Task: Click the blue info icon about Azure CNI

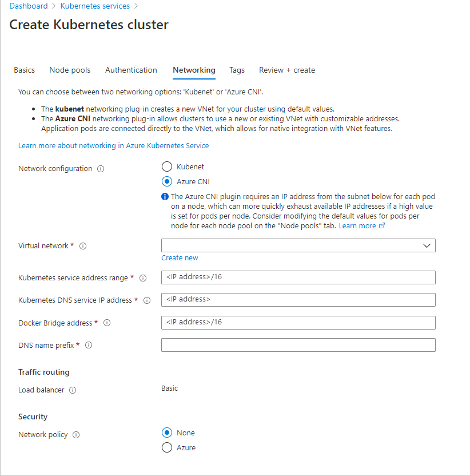Action: pyautogui.click(x=166, y=197)
